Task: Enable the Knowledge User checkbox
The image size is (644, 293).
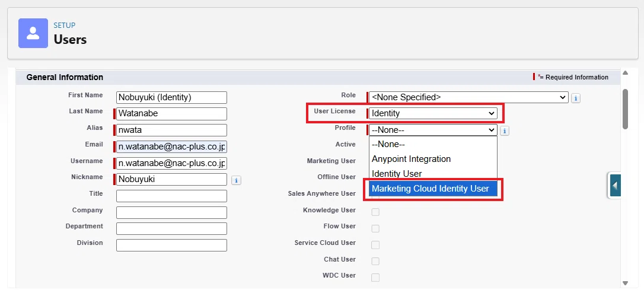Action: [375, 212]
